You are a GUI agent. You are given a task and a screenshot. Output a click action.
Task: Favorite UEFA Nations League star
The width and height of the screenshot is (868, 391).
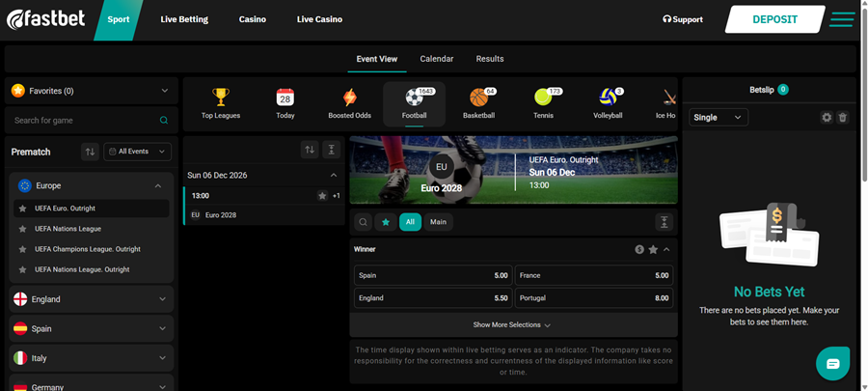[23, 229]
